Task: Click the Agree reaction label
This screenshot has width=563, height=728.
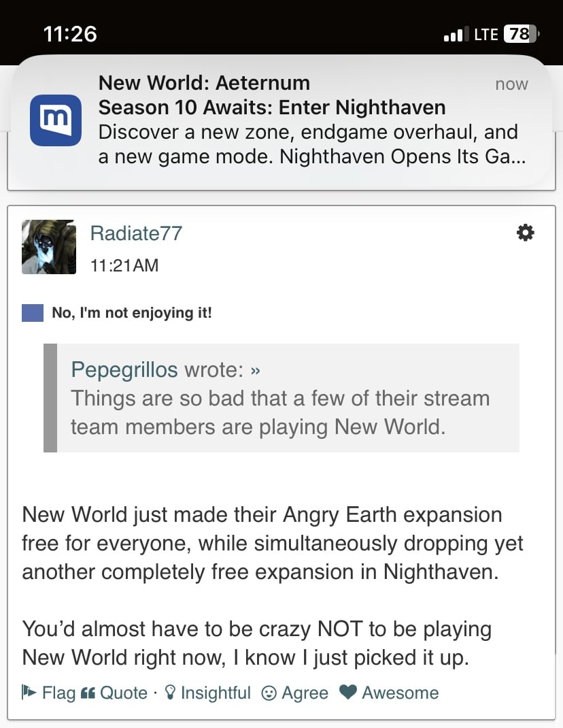Action: point(305,693)
